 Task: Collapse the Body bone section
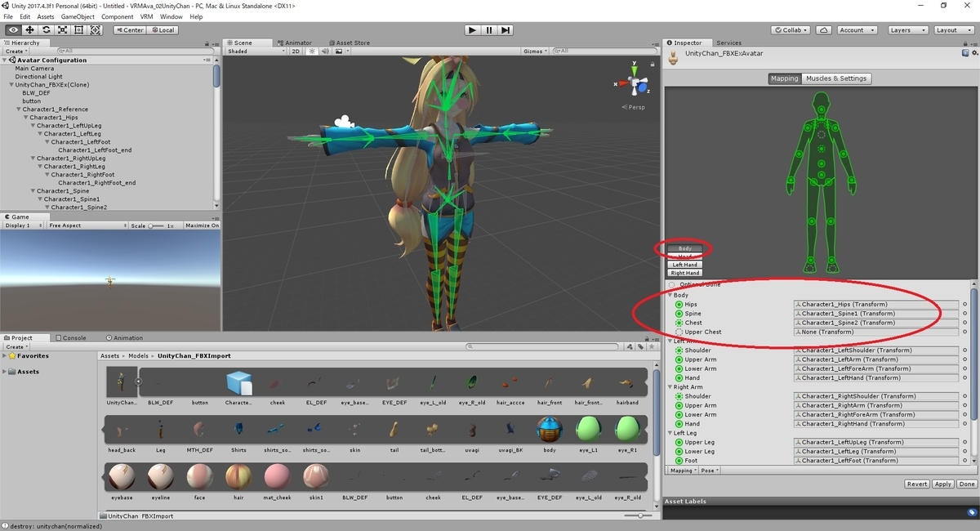(x=670, y=295)
